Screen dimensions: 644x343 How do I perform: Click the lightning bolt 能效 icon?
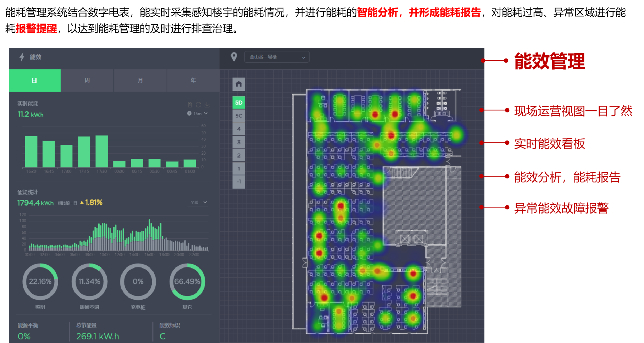[x=22, y=57]
